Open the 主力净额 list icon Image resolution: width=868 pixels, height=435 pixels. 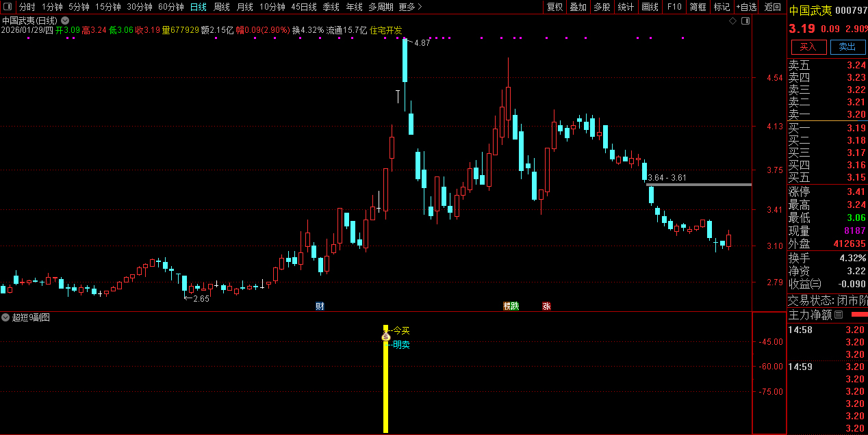click(839, 315)
